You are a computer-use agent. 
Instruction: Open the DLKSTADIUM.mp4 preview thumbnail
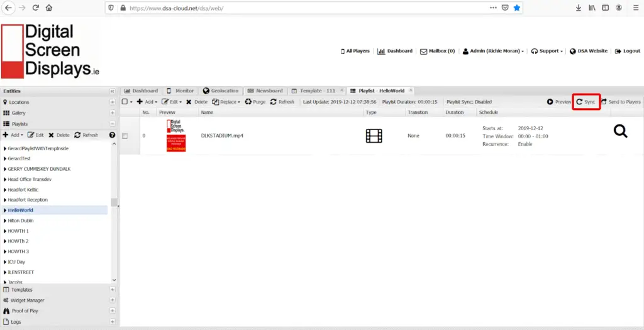click(176, 135)
